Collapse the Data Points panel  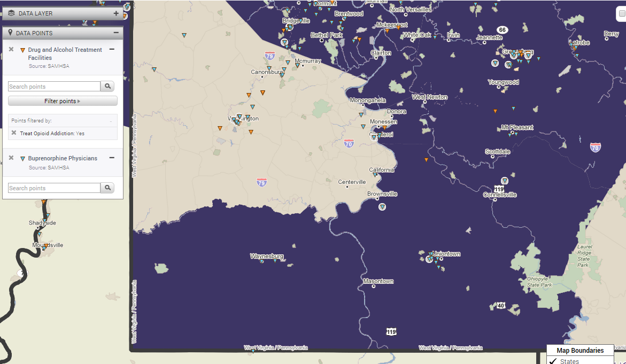pyautogui.click(x=116, y=33)
